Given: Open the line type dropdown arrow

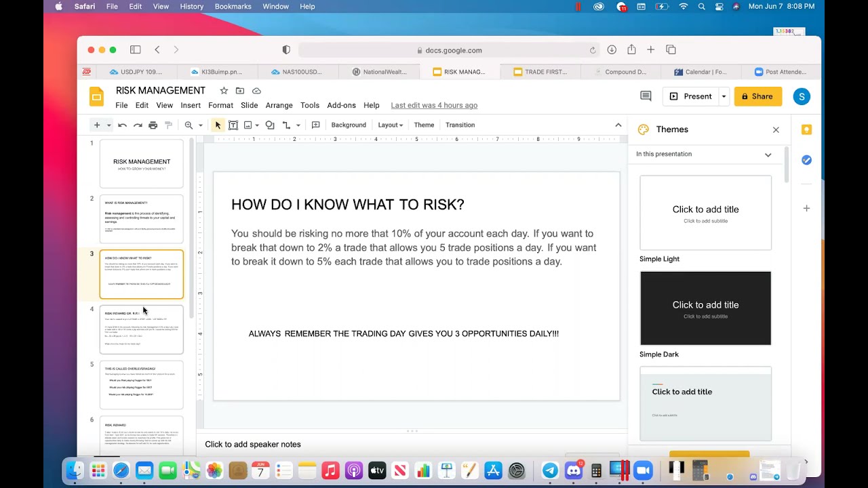Looking at the screenshot, I should click(298, 125).
